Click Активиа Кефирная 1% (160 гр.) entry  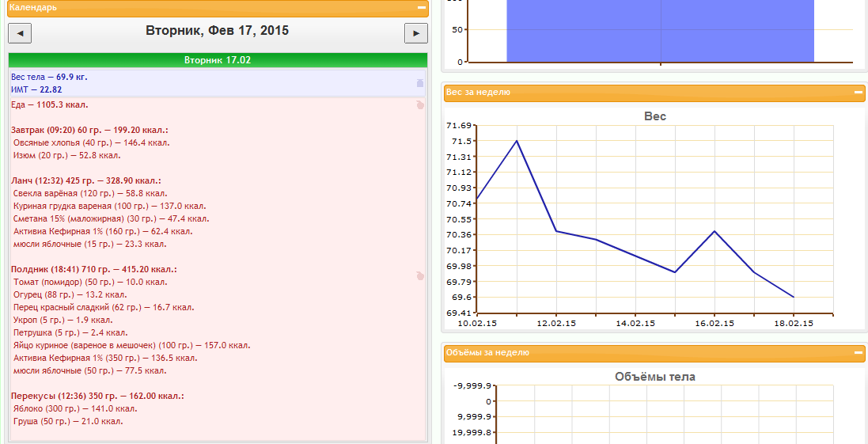(103, 232)
